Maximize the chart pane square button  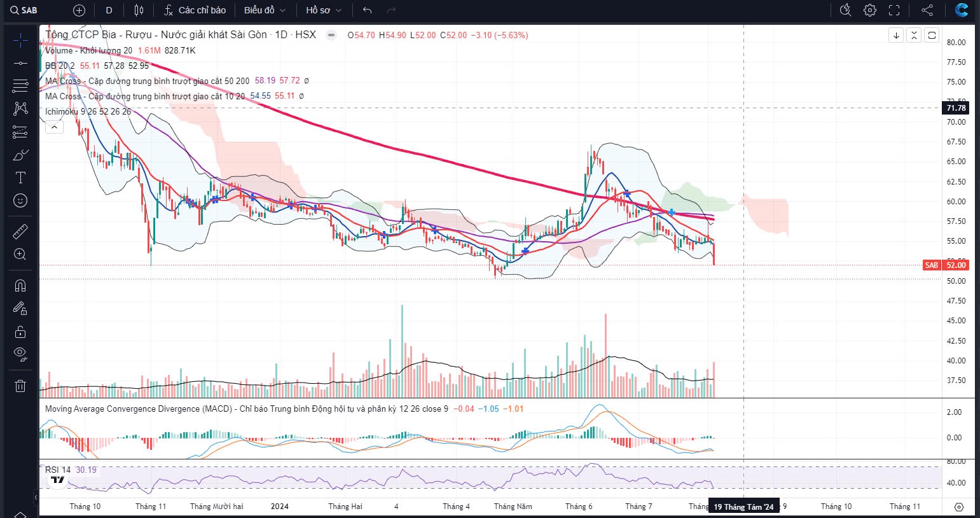(x=932, y=35)
